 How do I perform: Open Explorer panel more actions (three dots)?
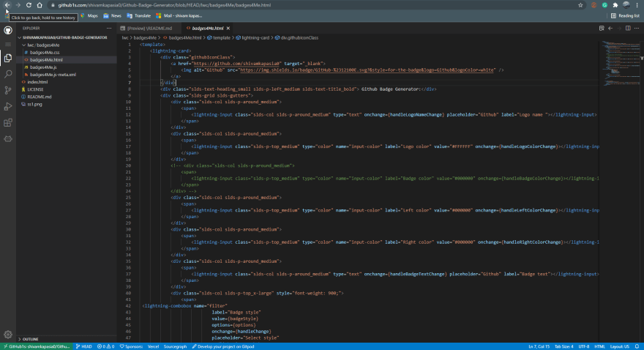tap(109, 29)
